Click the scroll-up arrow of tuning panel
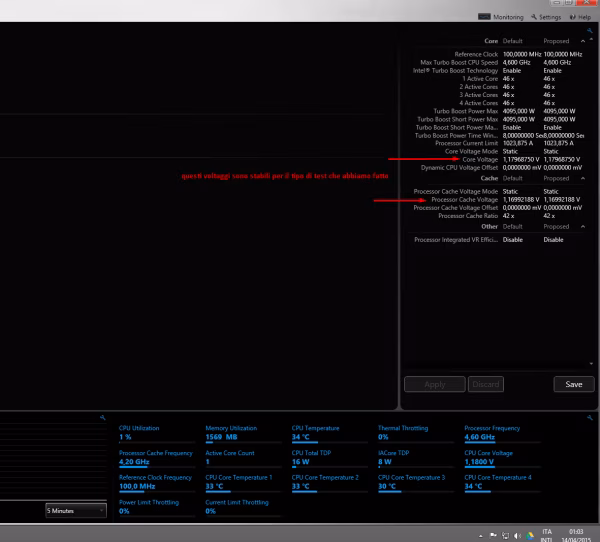 click(x=591, y=39)
